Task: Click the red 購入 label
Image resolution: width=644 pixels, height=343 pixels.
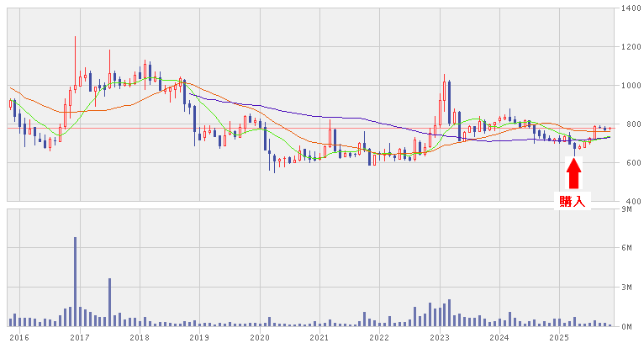Action: (573, 201)
